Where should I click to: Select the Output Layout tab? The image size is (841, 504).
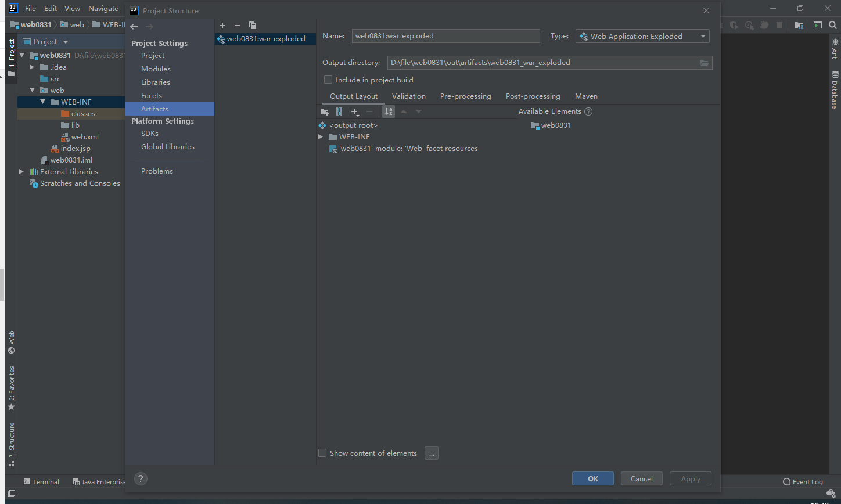(x=354, y=96)
